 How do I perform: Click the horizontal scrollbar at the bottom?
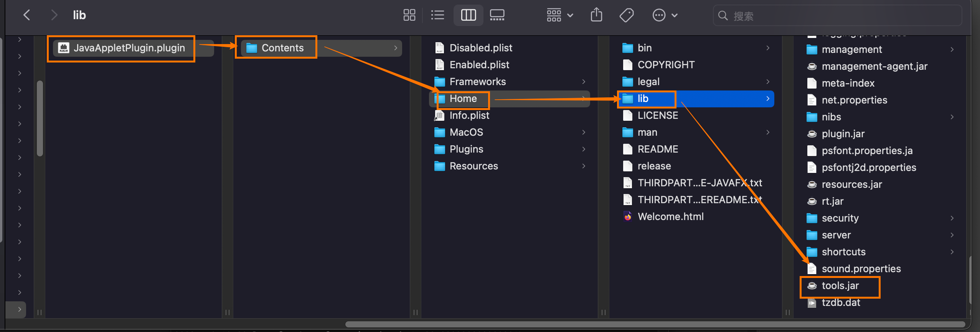[655, 324]
